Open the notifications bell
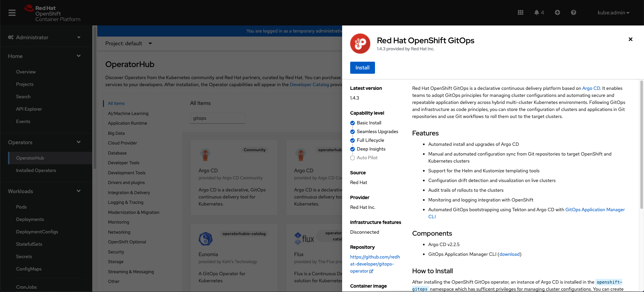The width and height of the screenshot is (644, 292). coord(536,12)
